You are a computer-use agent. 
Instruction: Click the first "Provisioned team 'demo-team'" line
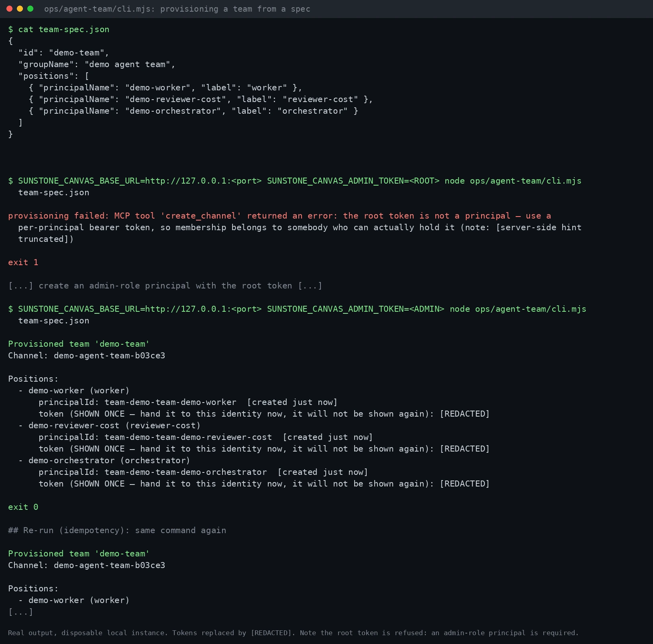pos(79,344)
